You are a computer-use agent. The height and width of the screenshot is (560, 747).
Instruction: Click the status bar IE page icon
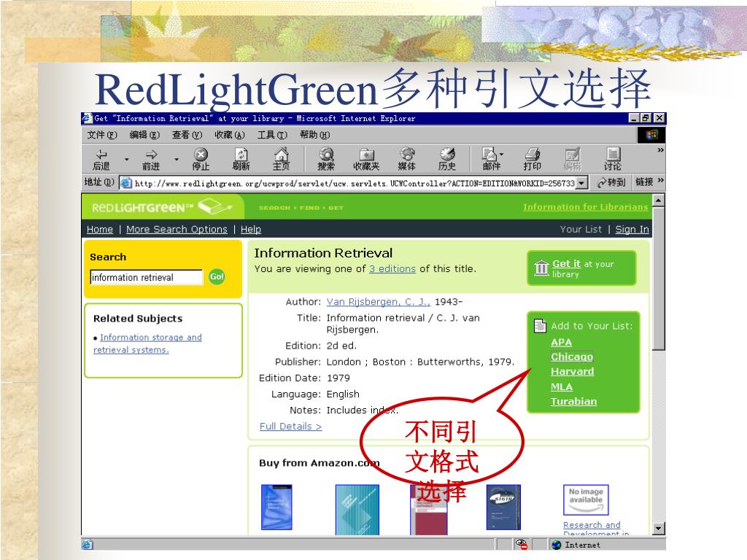(88, 545)
